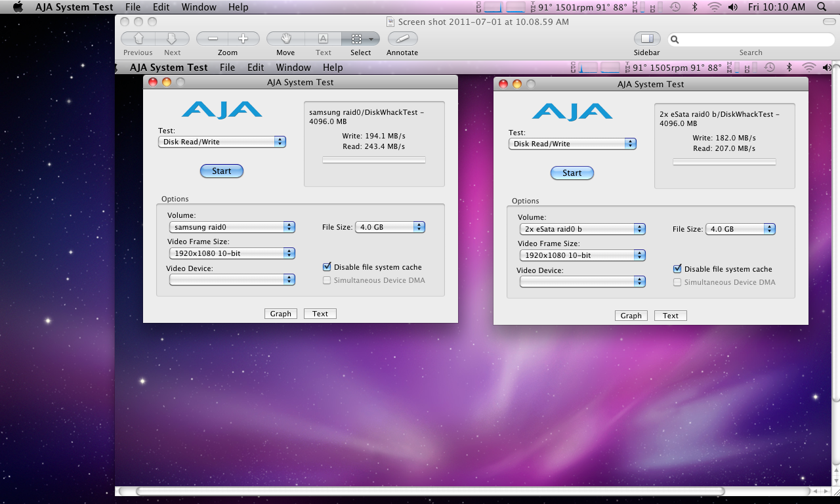Click the Bluetooth icon in captured inner menu bar

(789, 68)
